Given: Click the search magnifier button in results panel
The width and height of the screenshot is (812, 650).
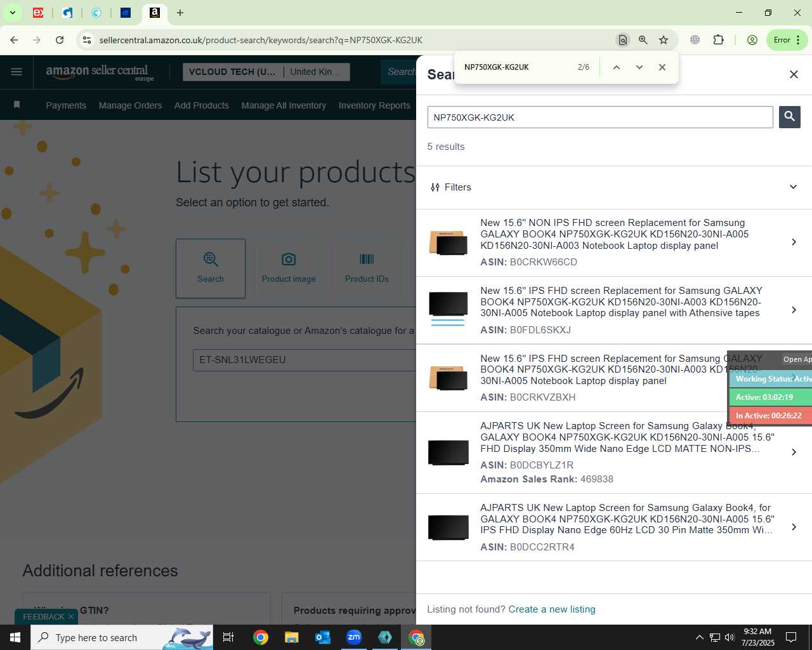Looking at the screenshot, I should pyautogui.click(x=789, y=117).
